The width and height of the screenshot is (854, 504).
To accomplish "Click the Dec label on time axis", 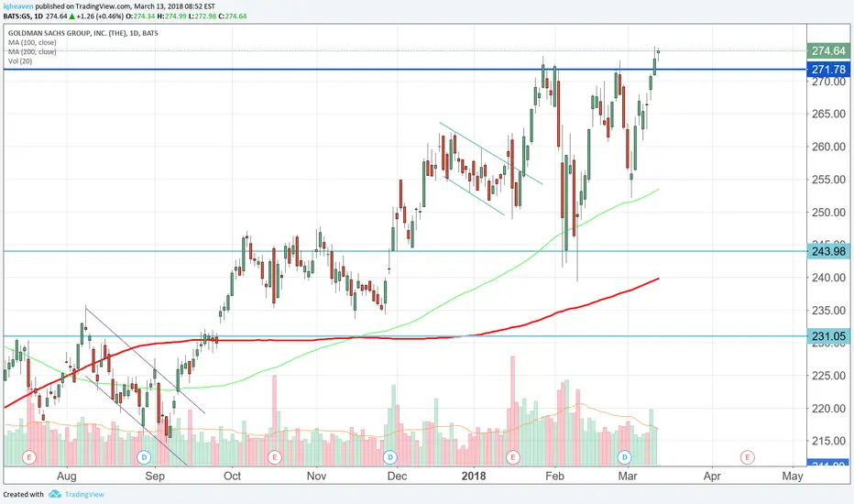I will click(397, 476).
